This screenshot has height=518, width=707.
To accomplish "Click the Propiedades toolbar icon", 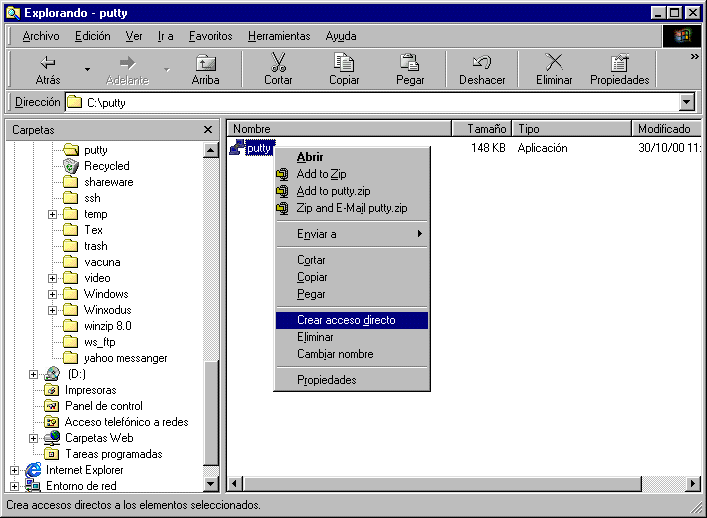I will tap(620, 62).
